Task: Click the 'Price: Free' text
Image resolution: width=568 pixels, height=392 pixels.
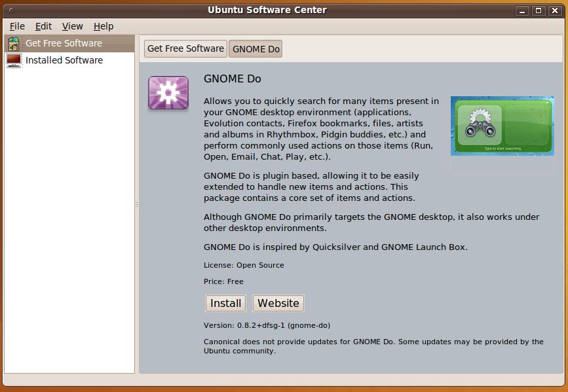Action: [223, 281]
